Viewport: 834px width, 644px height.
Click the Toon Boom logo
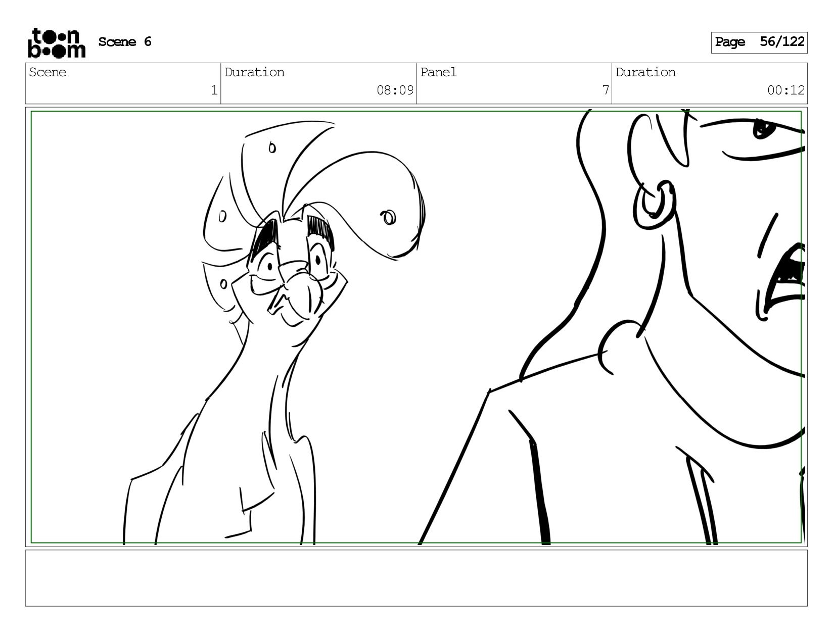56,42
